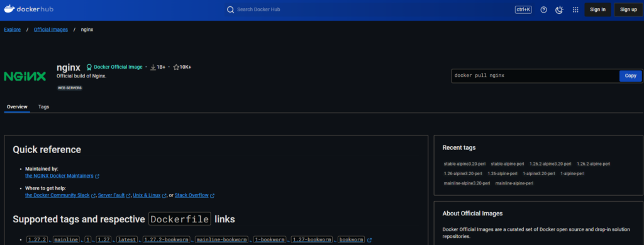Click the Recent tags heading

click(458, 147)
